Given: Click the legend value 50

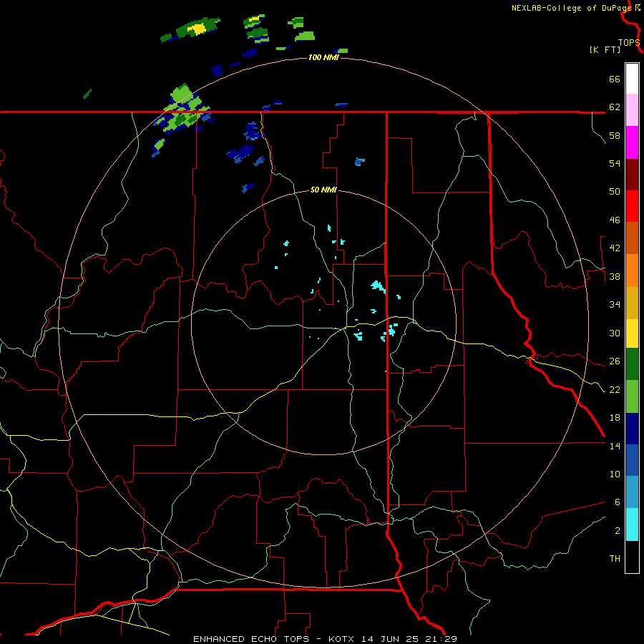Looking at the screenshot, I should click(615, 192).
